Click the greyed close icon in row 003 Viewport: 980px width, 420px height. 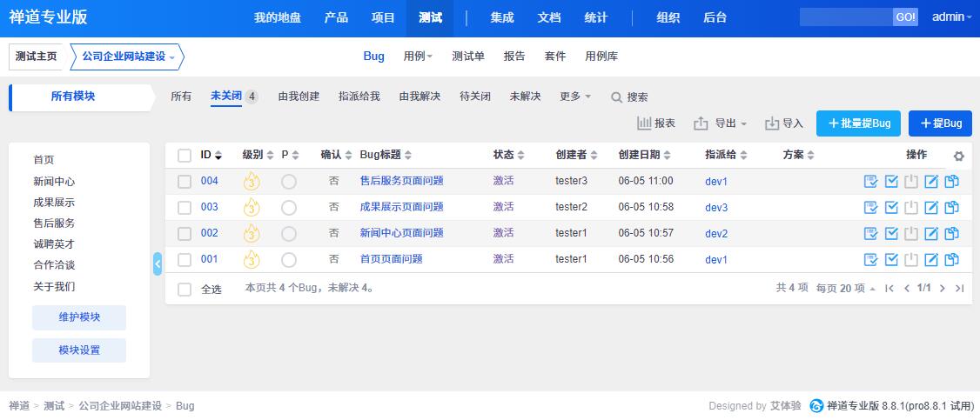click(x=911, y=207)
